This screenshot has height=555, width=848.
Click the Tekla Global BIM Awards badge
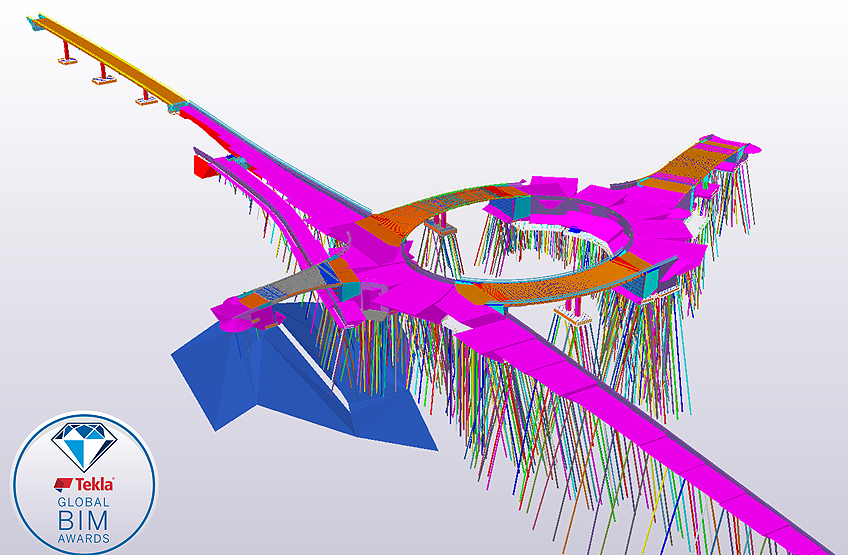pyautogui.click(x=84, y=483)
